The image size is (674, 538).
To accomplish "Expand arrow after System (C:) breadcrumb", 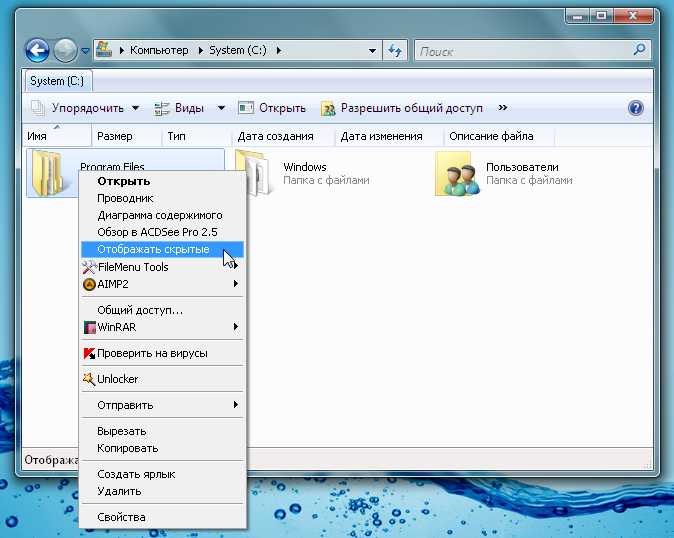I will click(279, 51).
